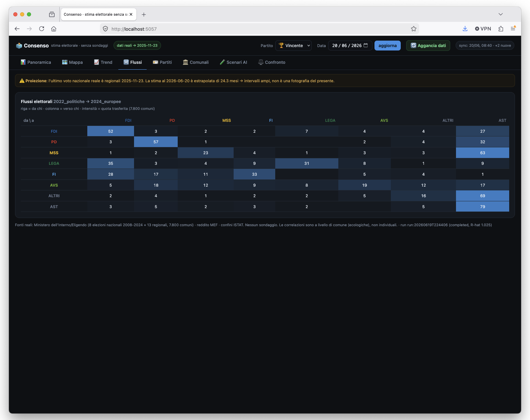
Task: Expand the Partito Vincente dropdown
Action: pyautogui.click(x=294, y=46)
